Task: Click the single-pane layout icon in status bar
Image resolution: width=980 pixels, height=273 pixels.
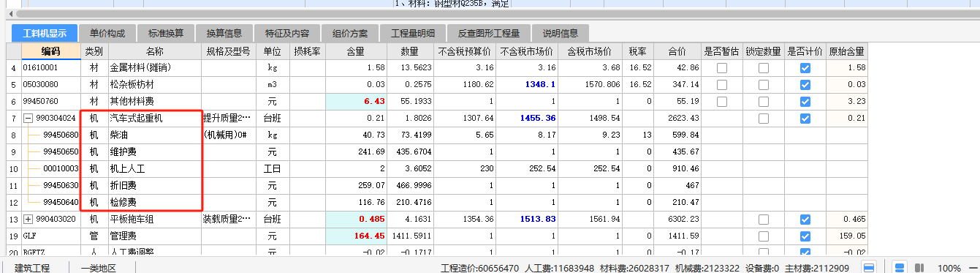Action: (x=869, y=268)
